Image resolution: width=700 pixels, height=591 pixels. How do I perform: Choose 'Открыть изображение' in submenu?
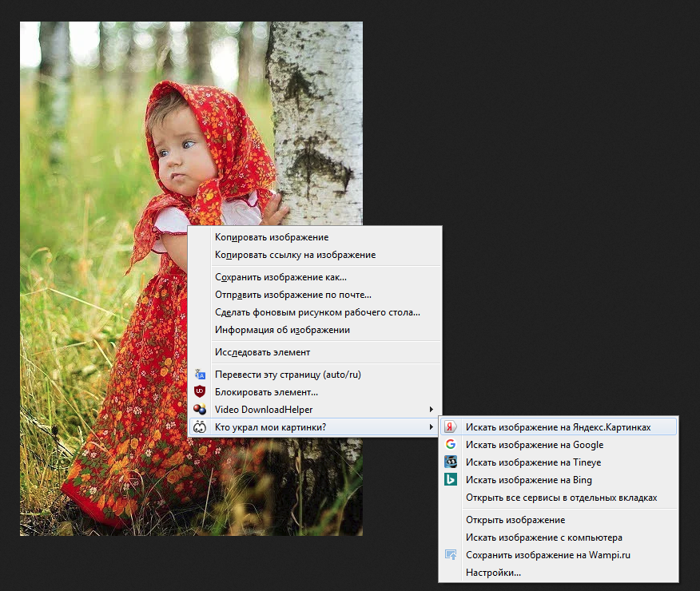(559, 520)
